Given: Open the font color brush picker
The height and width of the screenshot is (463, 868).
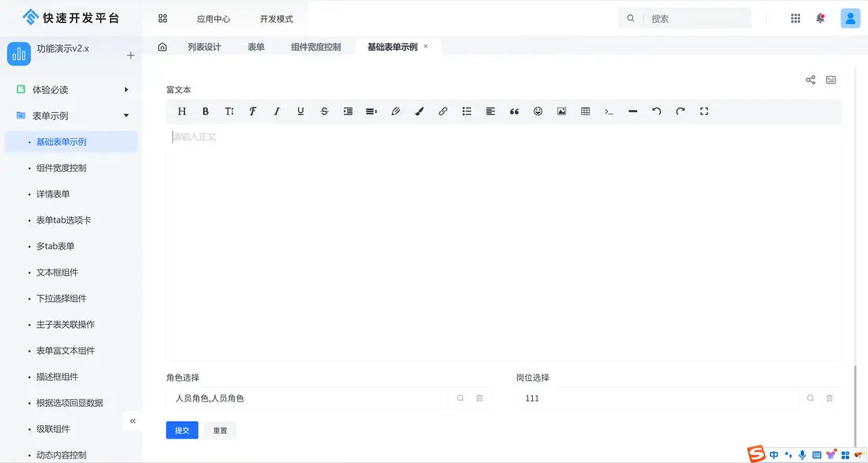Looking at the screenshot, I should [x=419, y=111].
